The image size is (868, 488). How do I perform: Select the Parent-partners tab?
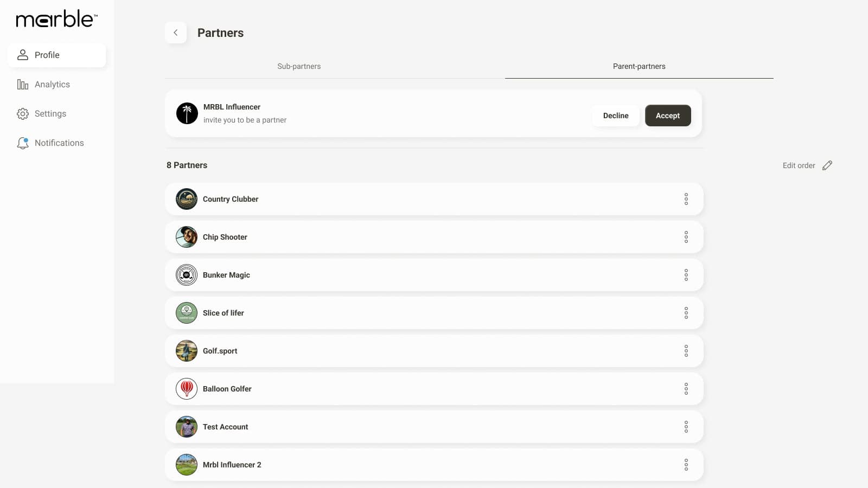click(639, 66)
